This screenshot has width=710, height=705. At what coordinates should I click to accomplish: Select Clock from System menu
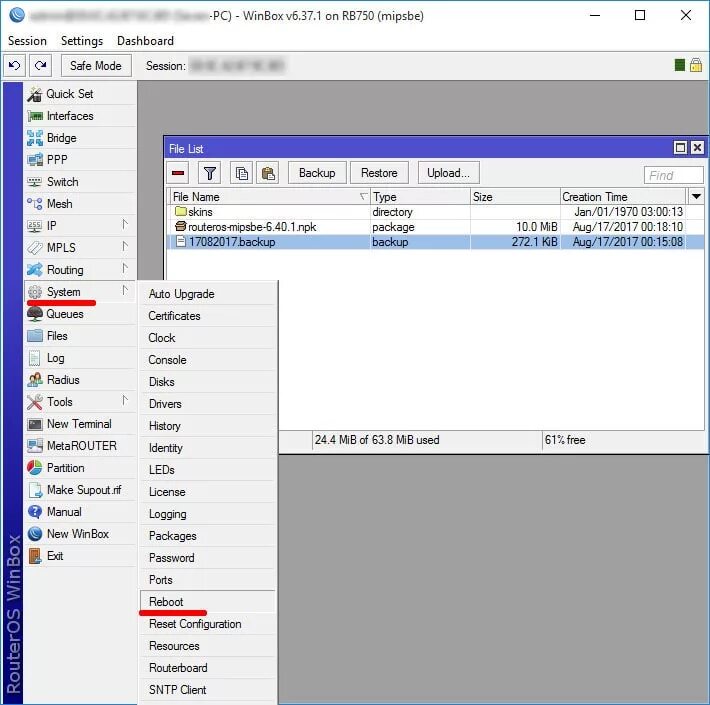tap(208, 338)
